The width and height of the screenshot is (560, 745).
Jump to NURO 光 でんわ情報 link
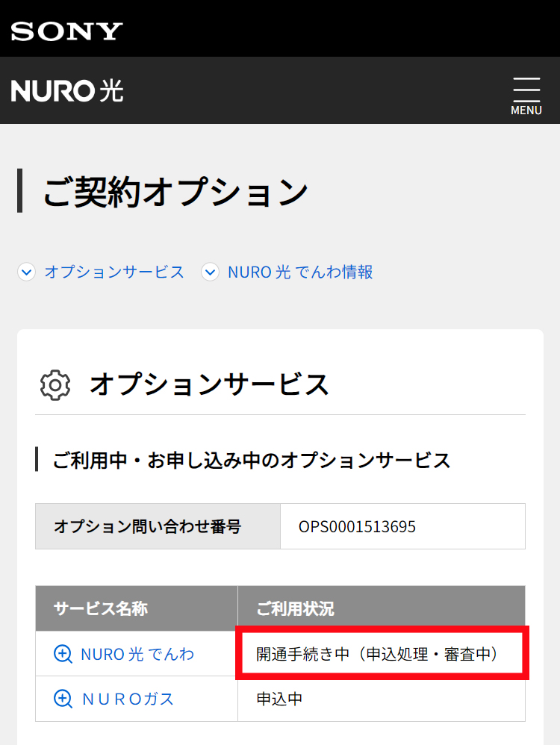point(300,272)
